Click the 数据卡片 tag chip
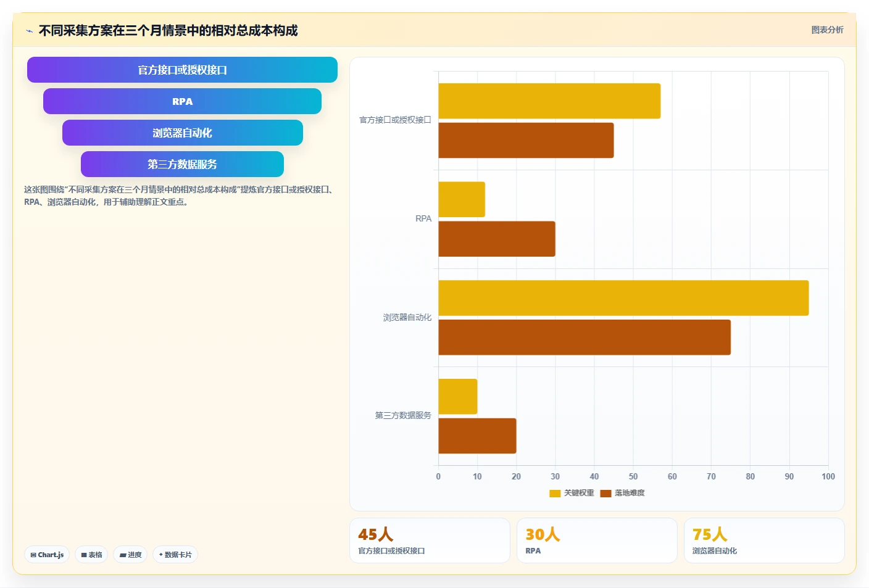Screen dimensions: 869x588 (175, 555)
